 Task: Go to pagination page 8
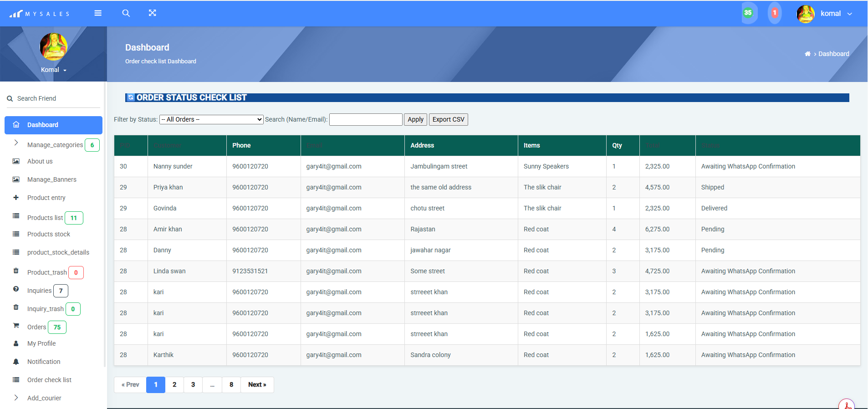point(231,384)
